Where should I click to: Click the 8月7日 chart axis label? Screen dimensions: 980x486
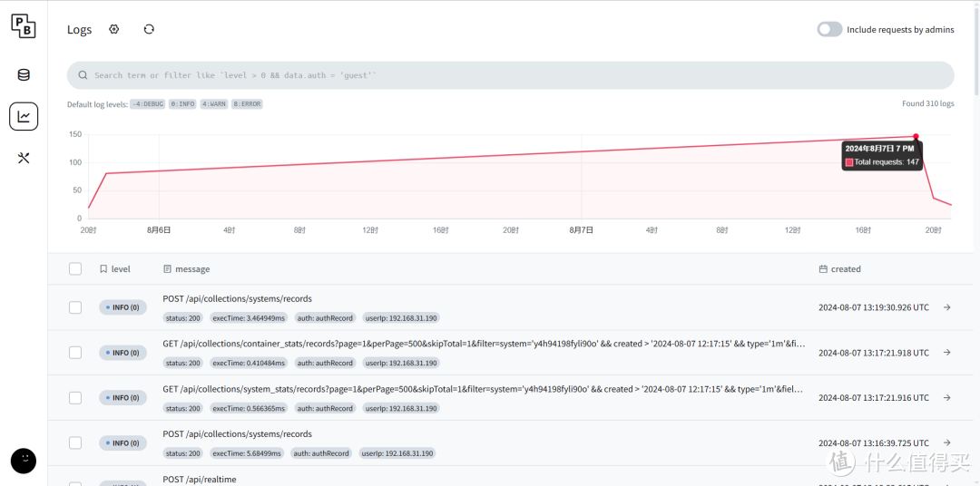point(582,230)
